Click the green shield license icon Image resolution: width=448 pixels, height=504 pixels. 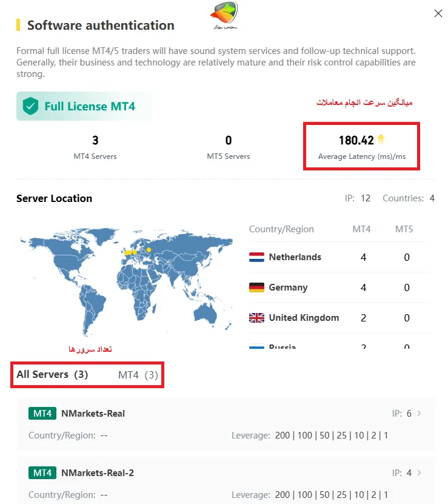(x=30, y=107)
